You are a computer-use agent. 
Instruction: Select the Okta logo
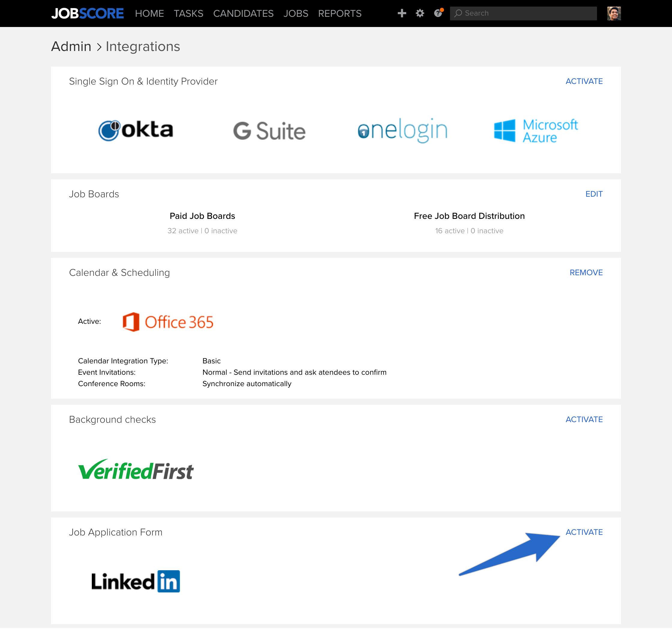136,130
